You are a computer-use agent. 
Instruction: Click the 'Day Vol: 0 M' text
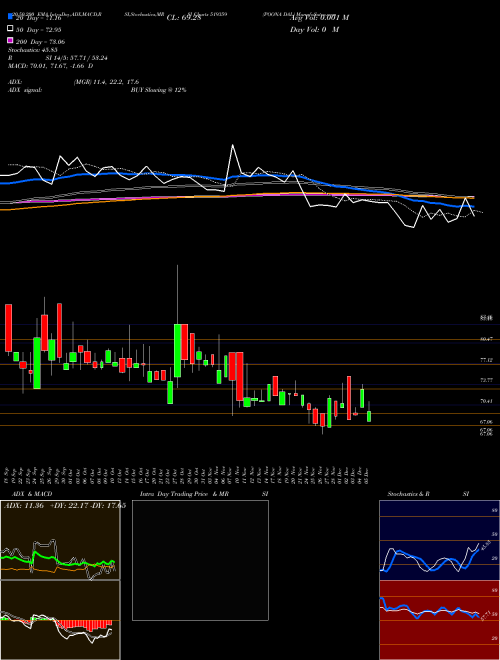pos(314,29)
